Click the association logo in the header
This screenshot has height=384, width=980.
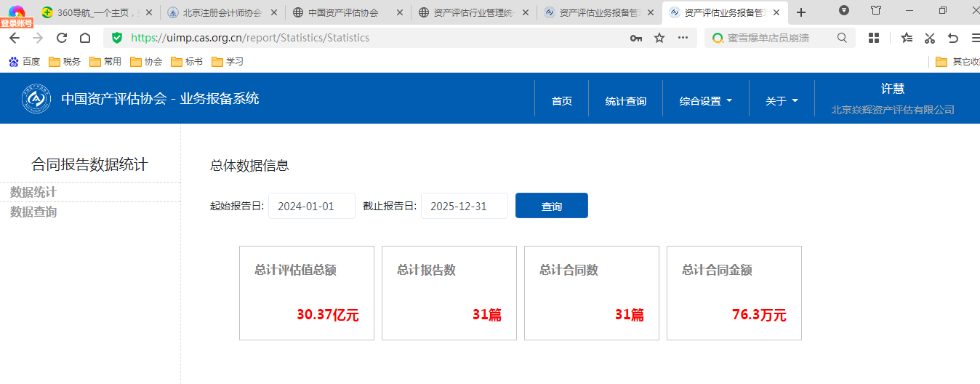[x=36, y=99]
